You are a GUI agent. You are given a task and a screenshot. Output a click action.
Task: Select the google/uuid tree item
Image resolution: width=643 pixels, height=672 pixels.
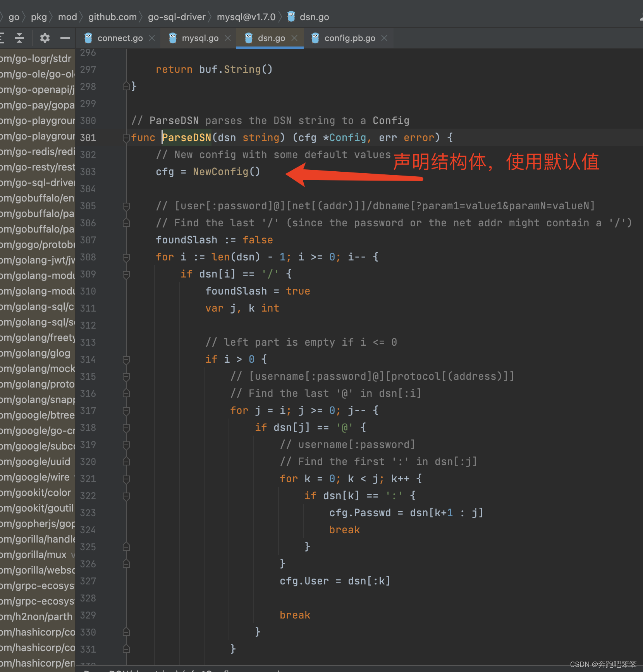click(37, 462)
